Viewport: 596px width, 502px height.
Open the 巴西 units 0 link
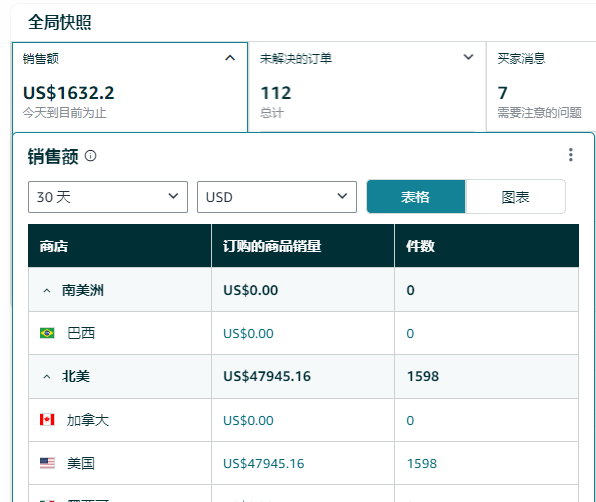pos(410,334)
